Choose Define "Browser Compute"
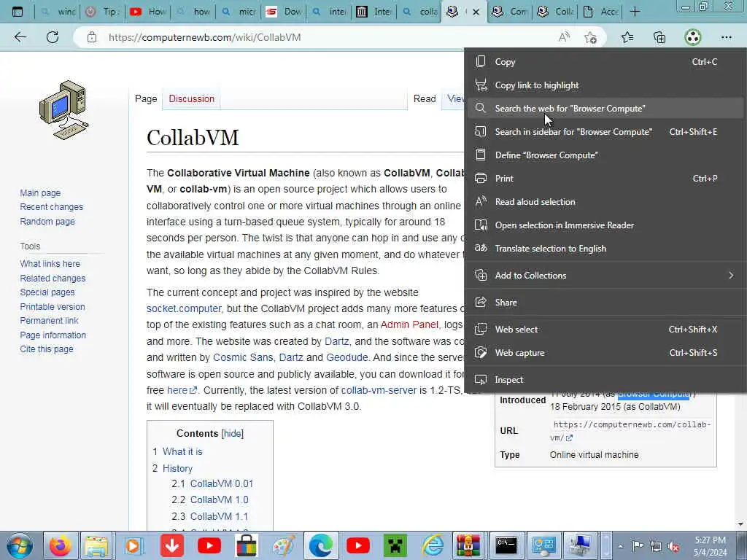This screenshot has height=560, width=747. 605,155
